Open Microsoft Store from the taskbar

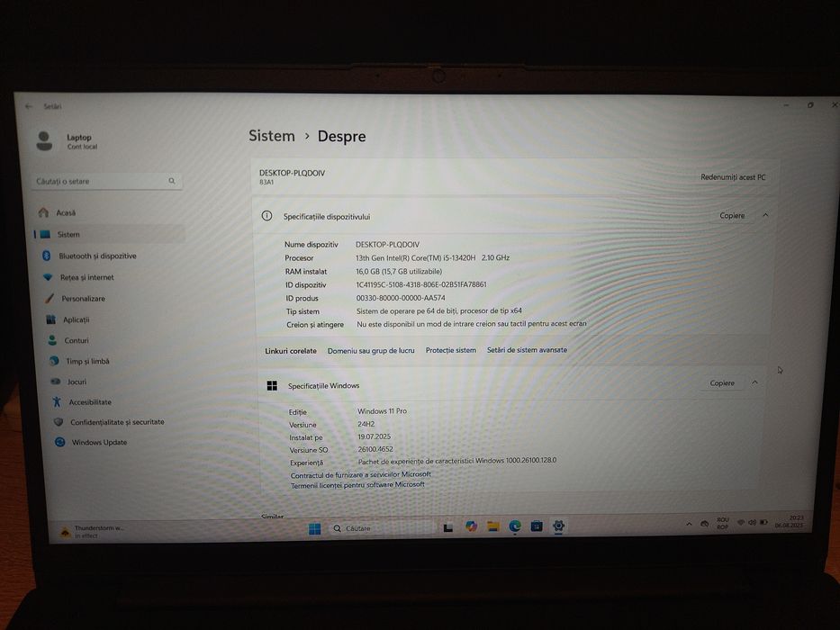pyautogui.click(x=537, y=526)
